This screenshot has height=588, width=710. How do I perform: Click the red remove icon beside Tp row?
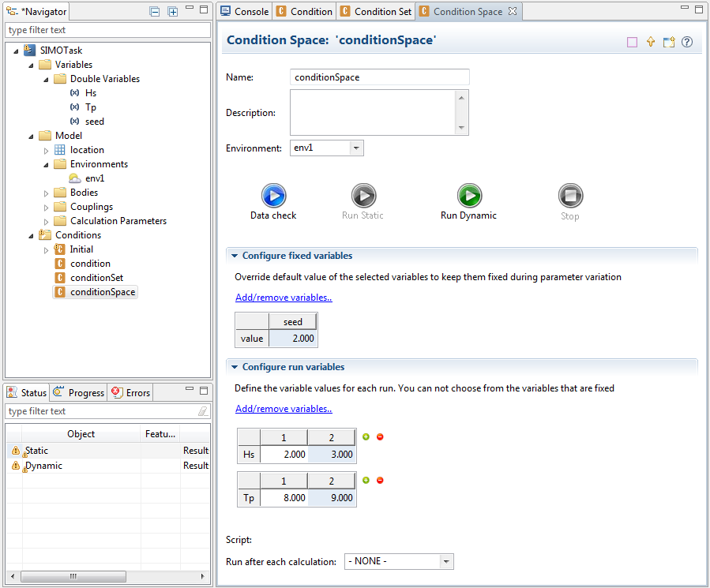point(380,480)
